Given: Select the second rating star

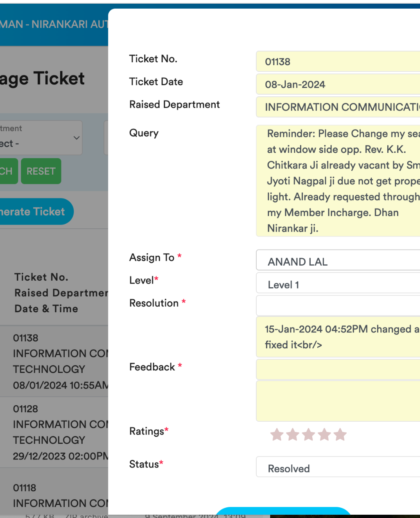Looking at the screenshot, I should click(293, 434).
